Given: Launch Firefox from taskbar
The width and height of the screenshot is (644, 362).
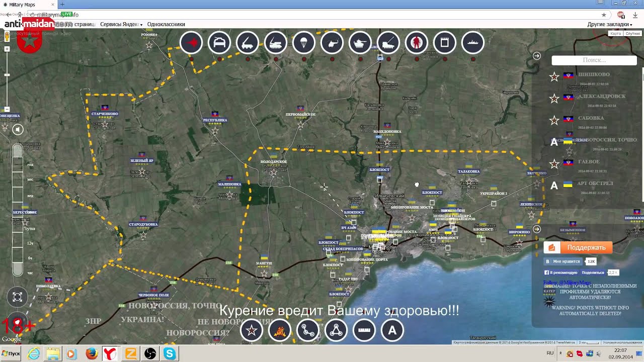Looking at the screenshot, I should (92, 354).
